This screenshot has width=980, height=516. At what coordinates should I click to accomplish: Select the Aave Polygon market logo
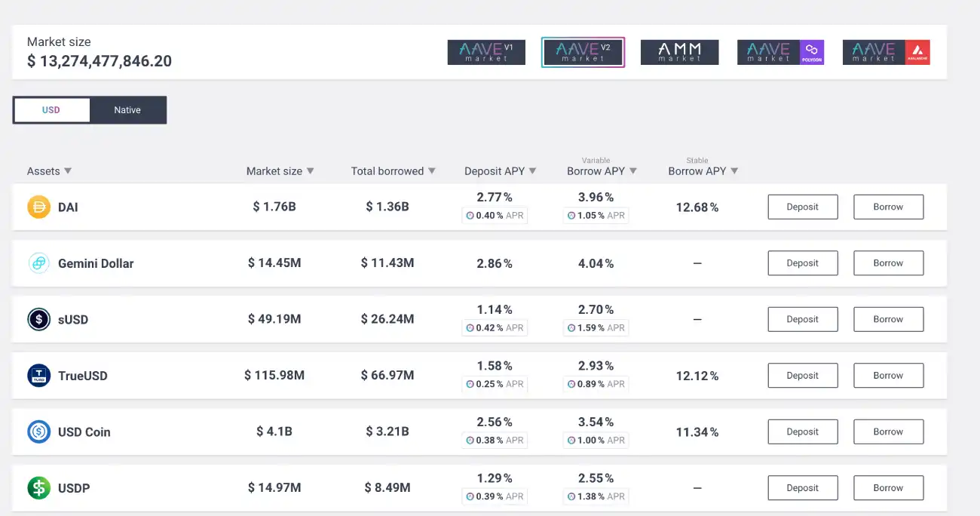(780, 52)
